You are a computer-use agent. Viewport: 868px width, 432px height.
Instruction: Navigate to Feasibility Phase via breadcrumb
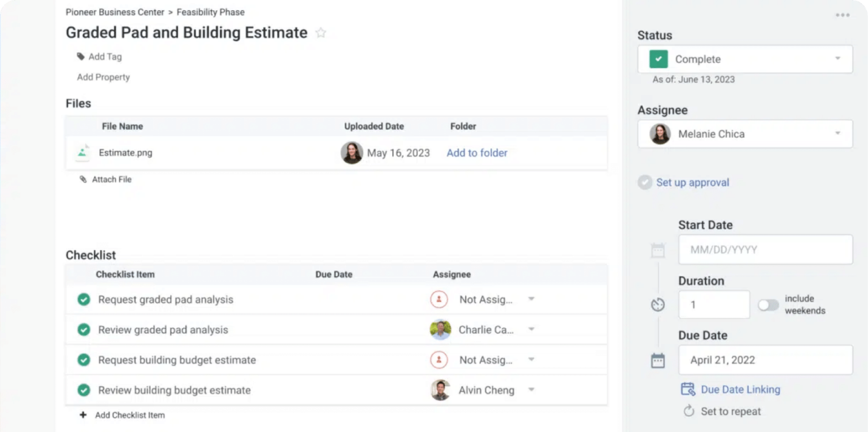click(x=210, y=12)
